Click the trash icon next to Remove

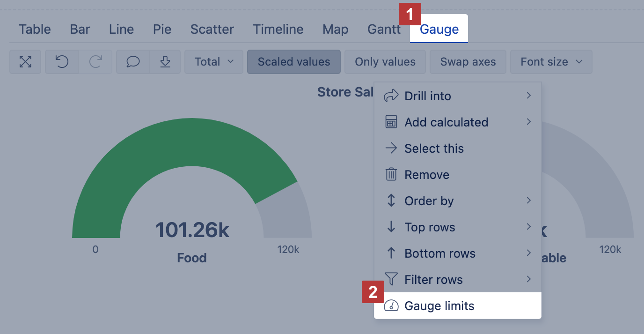tap(391, 175)
